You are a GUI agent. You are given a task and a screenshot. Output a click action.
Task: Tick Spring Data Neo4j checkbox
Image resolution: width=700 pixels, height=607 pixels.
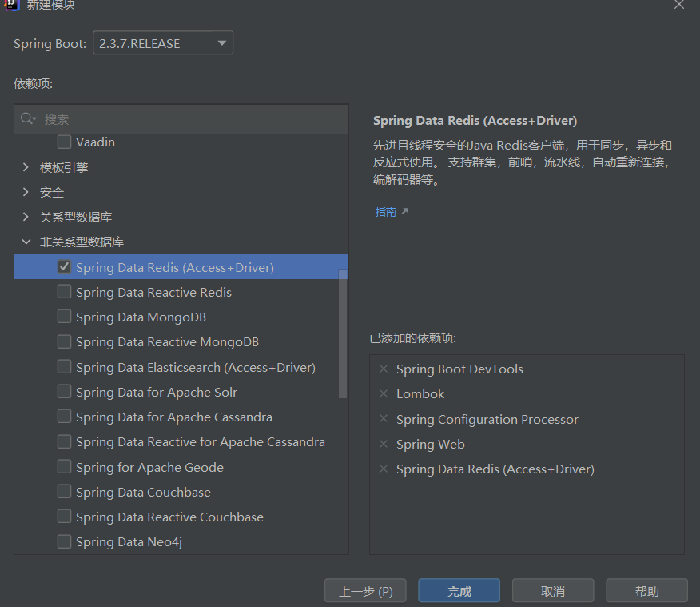(64, 541)
